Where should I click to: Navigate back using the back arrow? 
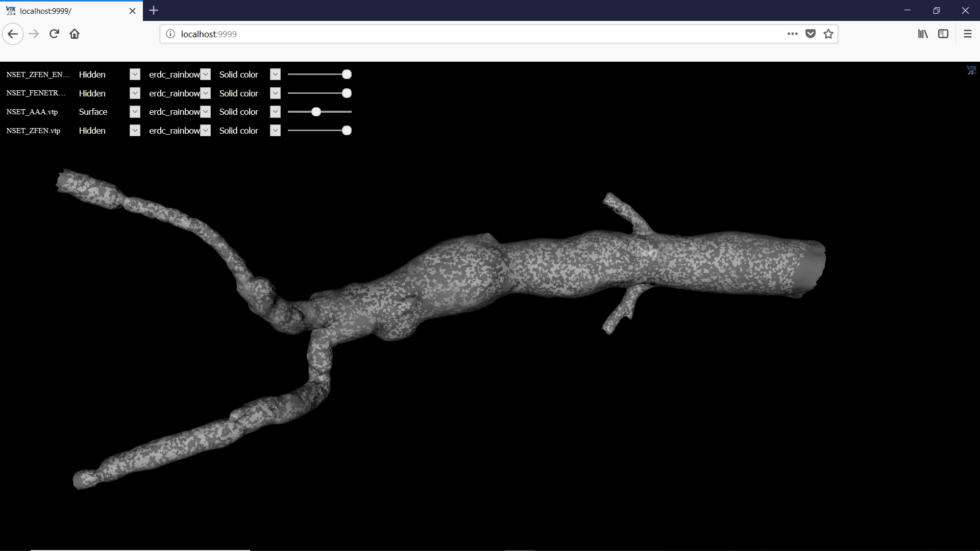pyautogui.click(x=13, y=34)
